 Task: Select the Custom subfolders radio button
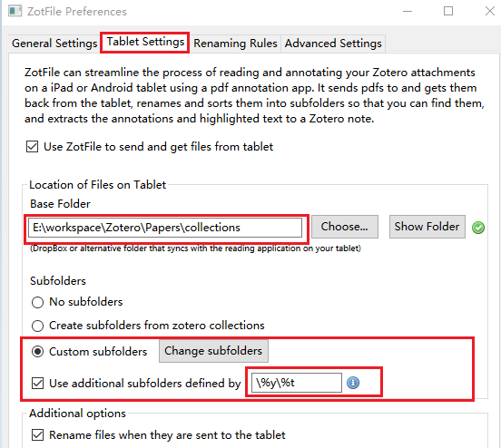click(x=38, y=352)
